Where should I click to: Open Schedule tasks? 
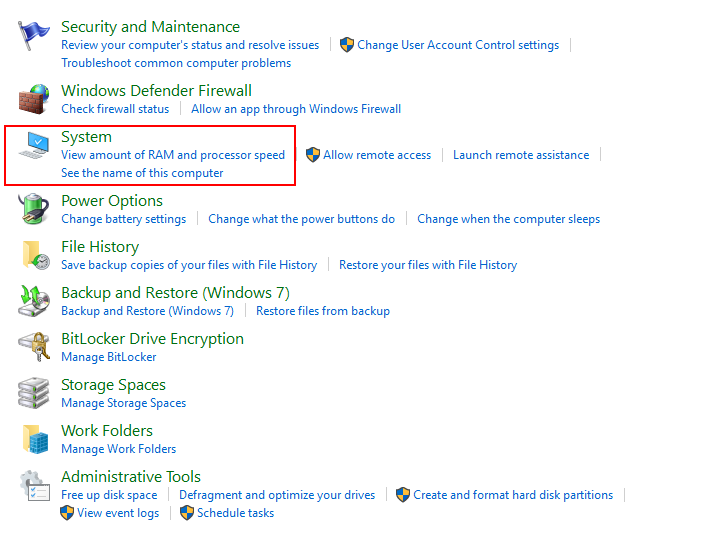[x=235, y=513]
